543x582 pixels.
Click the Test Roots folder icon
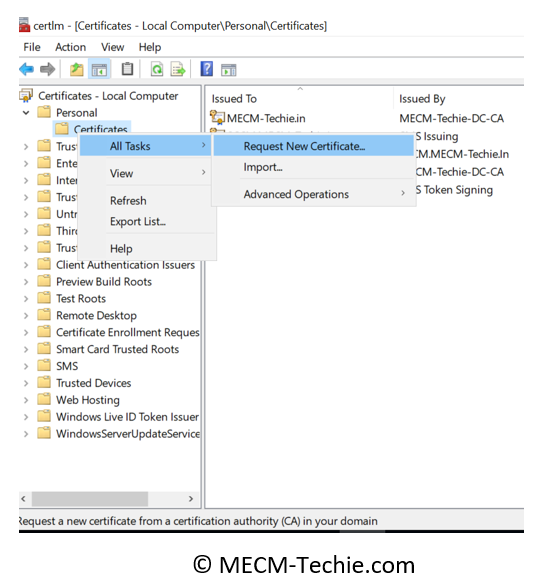[x=44, y=298]
